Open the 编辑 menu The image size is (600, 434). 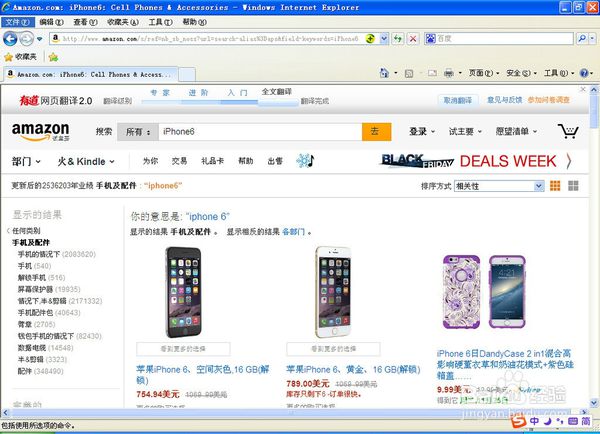(x=51, y=22)
